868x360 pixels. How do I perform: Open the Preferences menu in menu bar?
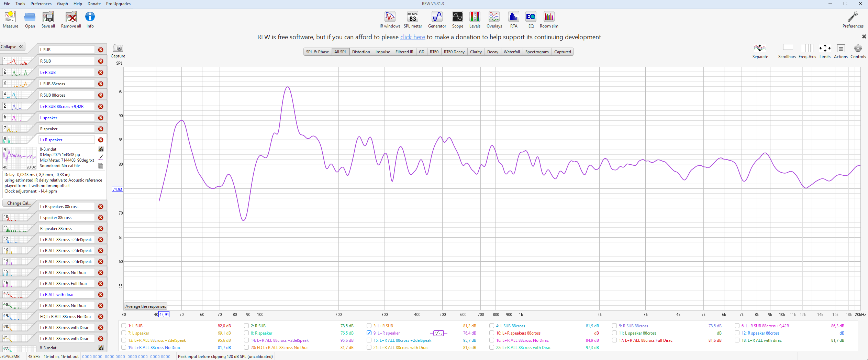click(41, 4)
